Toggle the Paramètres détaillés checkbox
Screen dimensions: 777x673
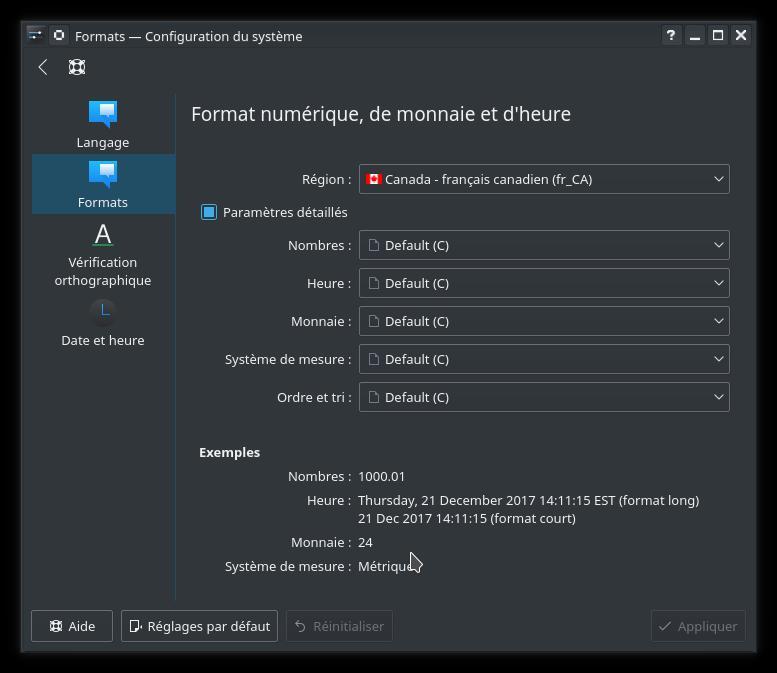(209, 212)
